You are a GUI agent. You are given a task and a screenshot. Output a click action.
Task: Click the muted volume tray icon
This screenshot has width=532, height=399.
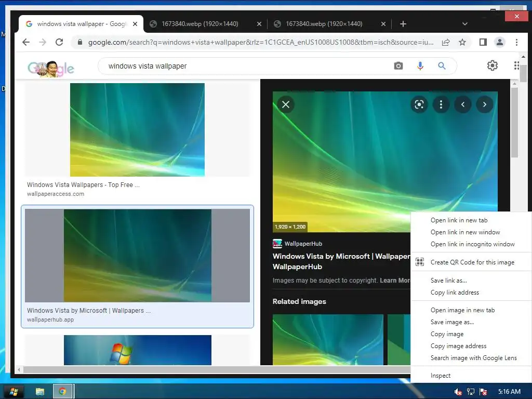click(458, 392)
